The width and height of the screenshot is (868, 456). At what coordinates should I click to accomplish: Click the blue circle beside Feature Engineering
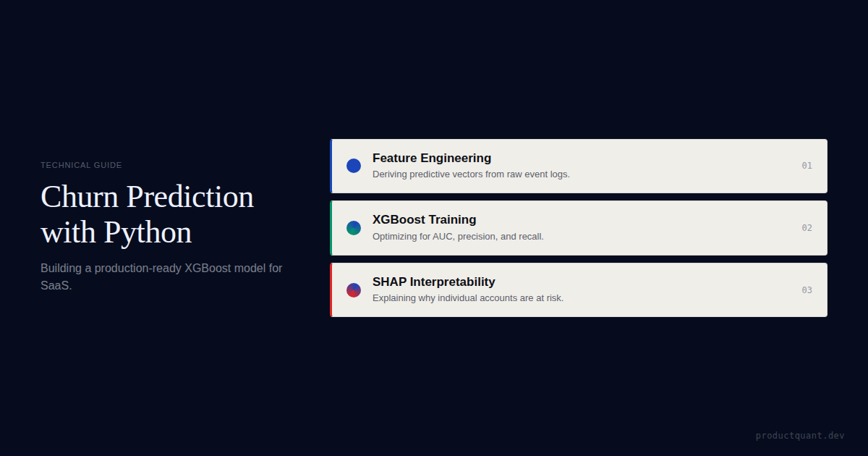[x=354, y=166]
